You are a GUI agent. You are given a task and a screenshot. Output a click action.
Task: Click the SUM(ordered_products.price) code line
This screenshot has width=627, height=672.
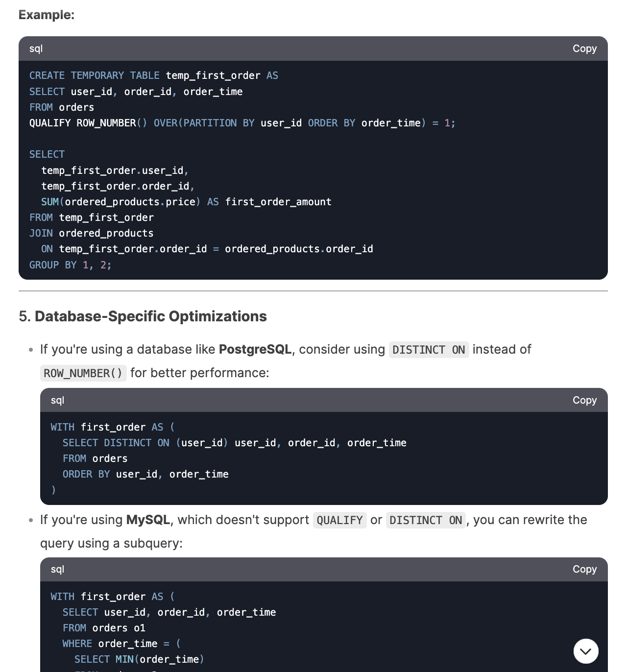point(186,202)
